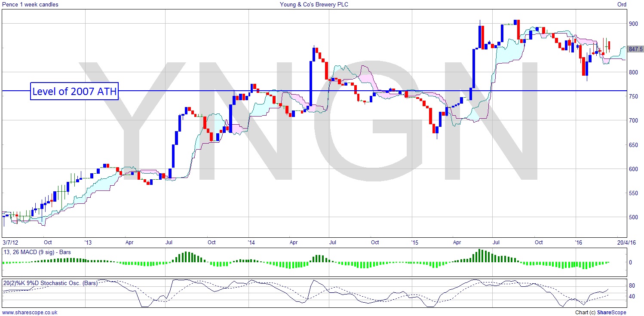Click the 500 price axis label
This screenshot has width=644, height=316.
634,218
